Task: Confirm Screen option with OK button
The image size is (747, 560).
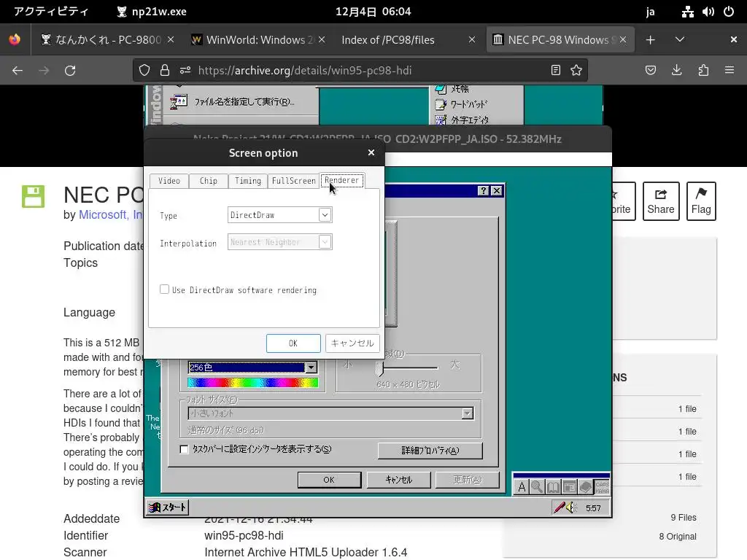Action: 293,343
